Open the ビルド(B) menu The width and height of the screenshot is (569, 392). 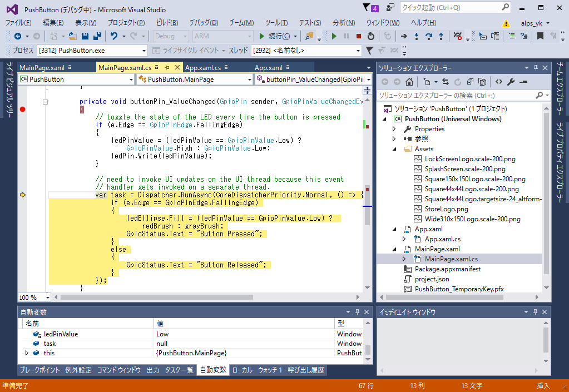point(167,23)
